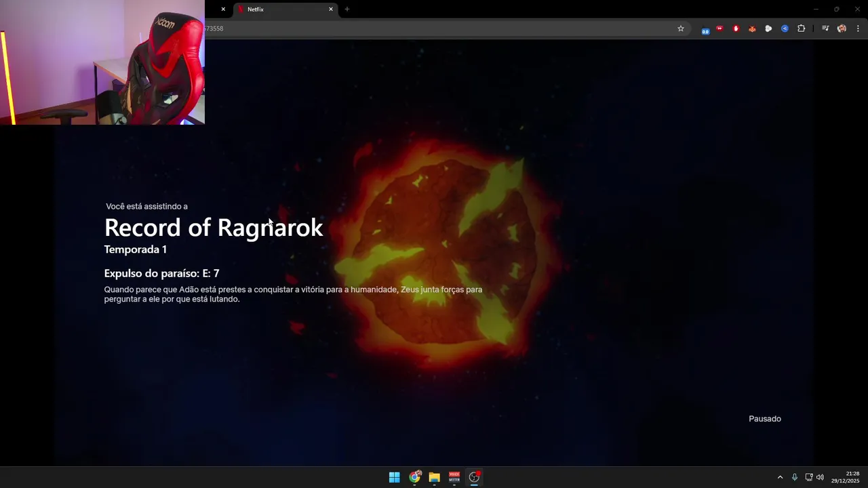868x488 pixels.
Task: Open network settings tray icon
Action: click(809, 477)
